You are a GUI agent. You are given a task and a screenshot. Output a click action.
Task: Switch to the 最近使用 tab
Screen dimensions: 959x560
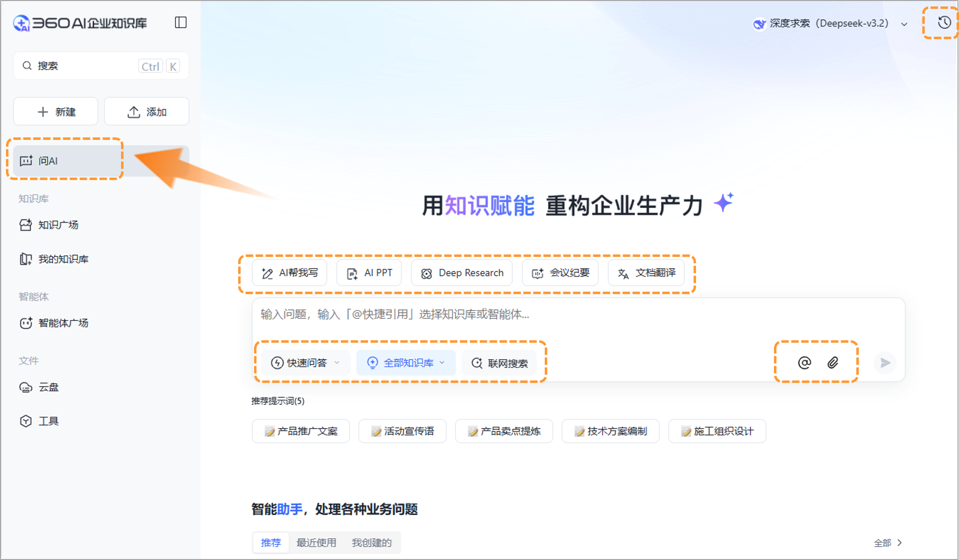click(317, 542)
